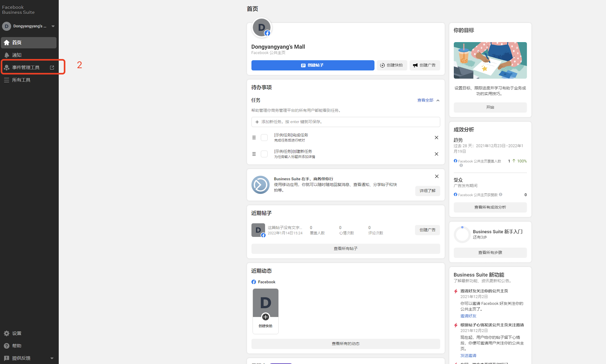606x364 pixels.
Task: Expand the 提供反馈 dropdown arrow
Action: 52,358
